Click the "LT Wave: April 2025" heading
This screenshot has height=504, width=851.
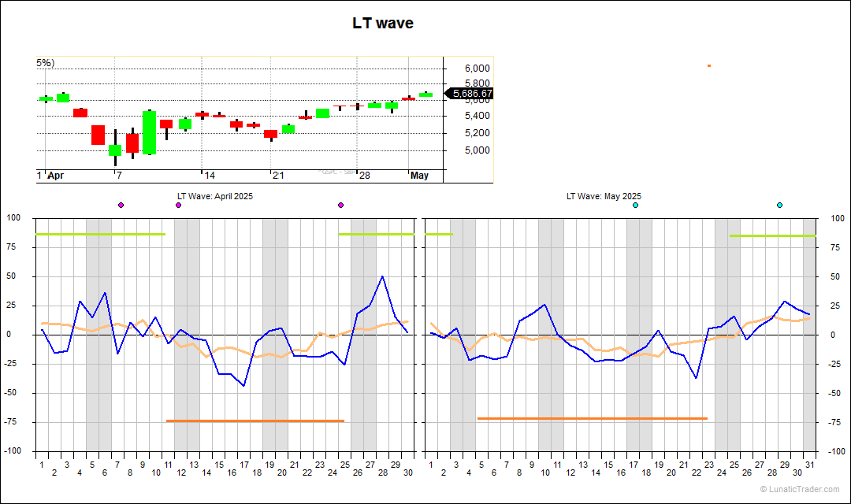click(x=214, y=196)
